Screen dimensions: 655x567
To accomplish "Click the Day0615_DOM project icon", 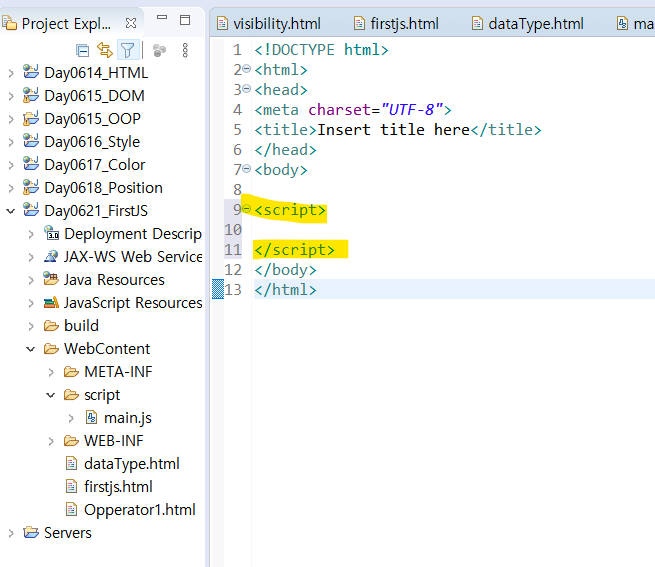I will pos(31,95).
